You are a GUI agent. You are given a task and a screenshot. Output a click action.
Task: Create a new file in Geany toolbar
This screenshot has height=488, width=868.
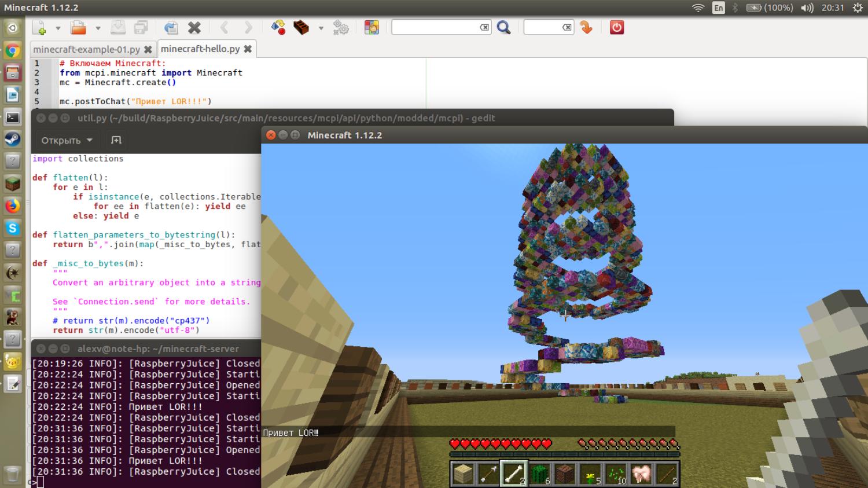pos(39,27)
